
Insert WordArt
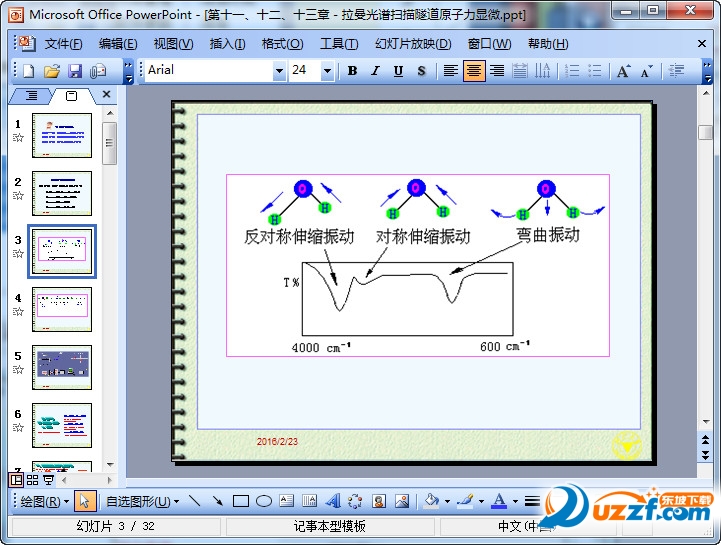[x=333, y=501]
